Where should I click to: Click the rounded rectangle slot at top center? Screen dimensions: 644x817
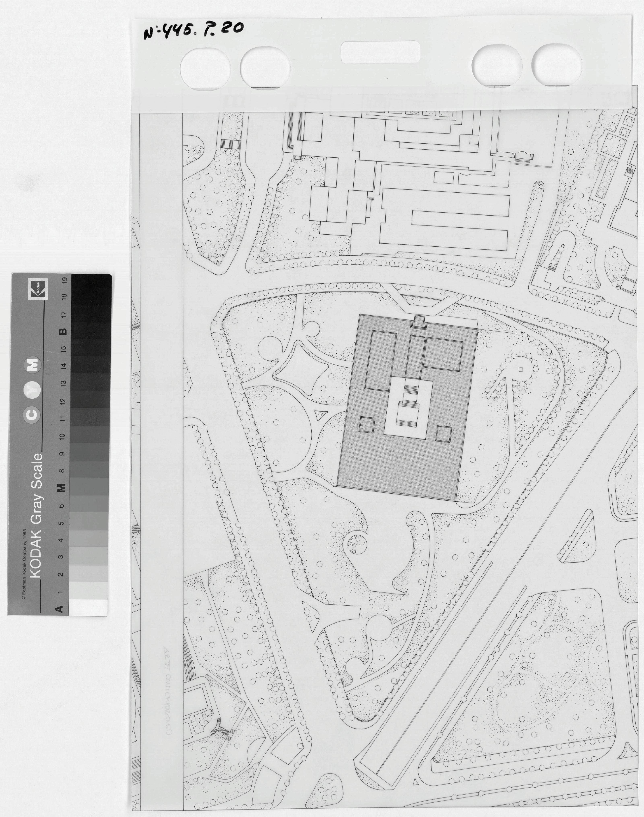coord(380,52)
